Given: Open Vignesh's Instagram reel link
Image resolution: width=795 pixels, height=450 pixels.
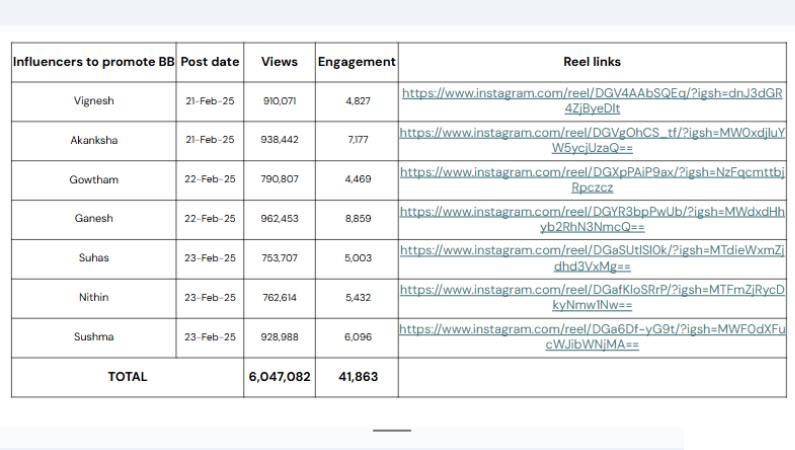Looking at the screenshot, I should [591, 94].
